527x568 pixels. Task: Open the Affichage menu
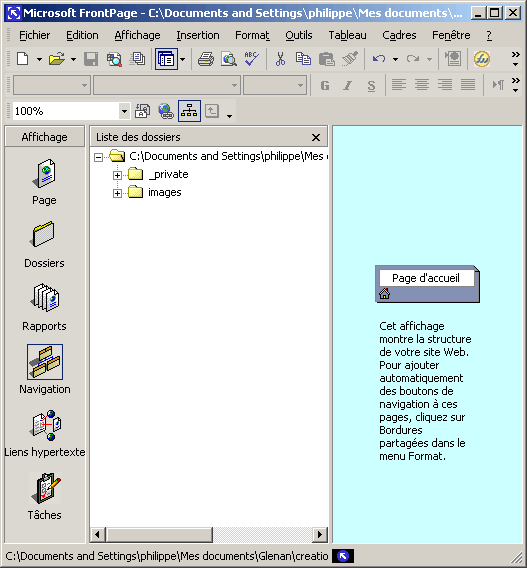pos(137,35)
